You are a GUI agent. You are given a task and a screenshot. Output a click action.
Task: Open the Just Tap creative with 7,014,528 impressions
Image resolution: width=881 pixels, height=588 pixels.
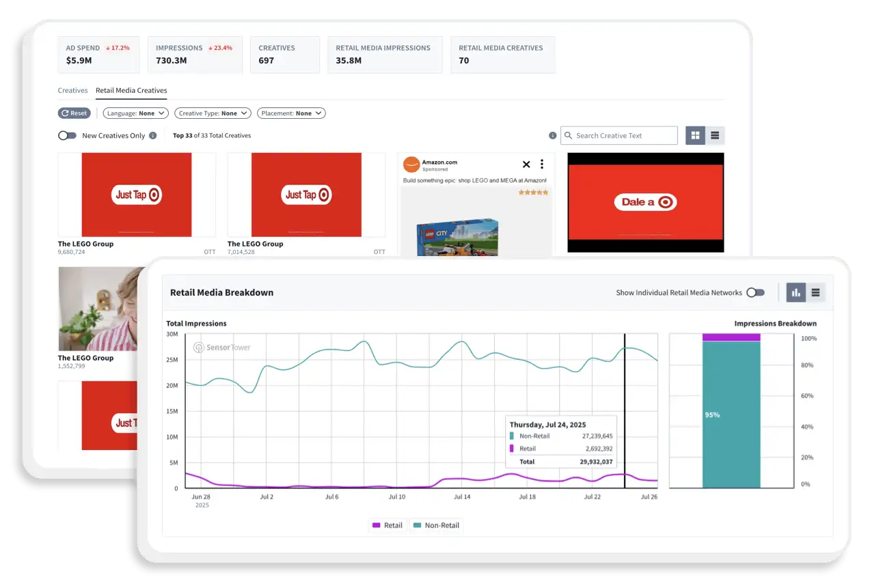click(306, 195)
